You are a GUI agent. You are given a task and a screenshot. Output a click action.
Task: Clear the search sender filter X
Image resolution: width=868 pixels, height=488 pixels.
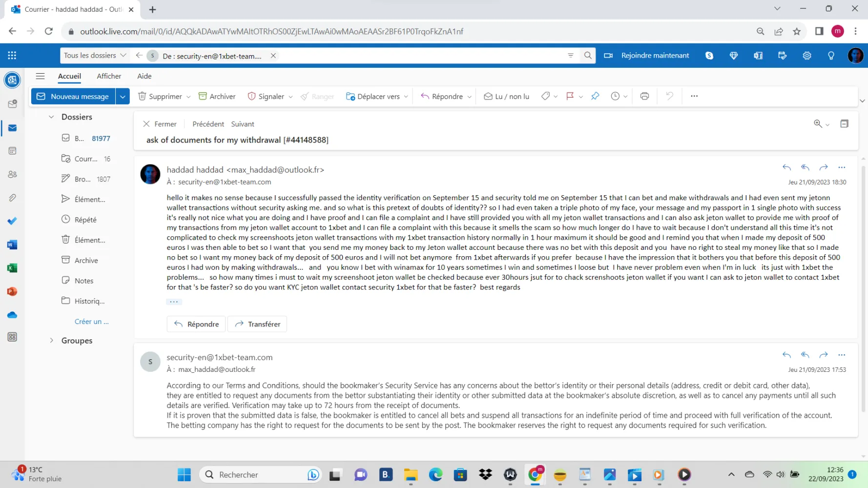[273, 56]
